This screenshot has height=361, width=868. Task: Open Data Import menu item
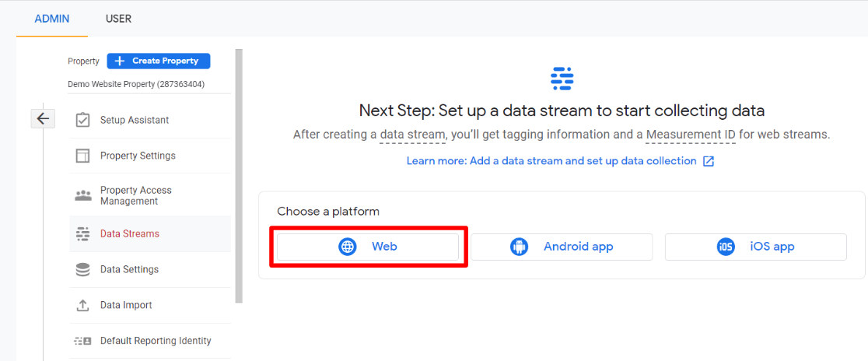pyautogui.click(x=126, y=305)
